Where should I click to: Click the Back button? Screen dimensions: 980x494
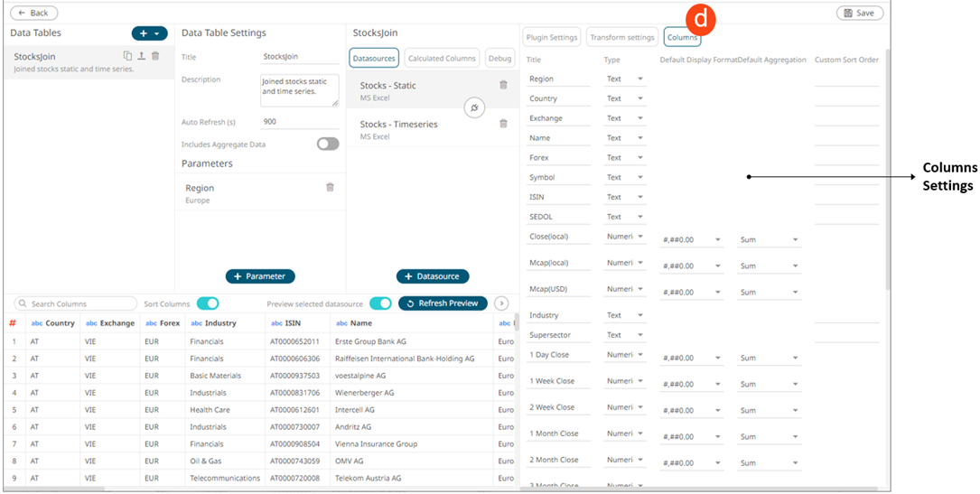click(x=33, y=13)
